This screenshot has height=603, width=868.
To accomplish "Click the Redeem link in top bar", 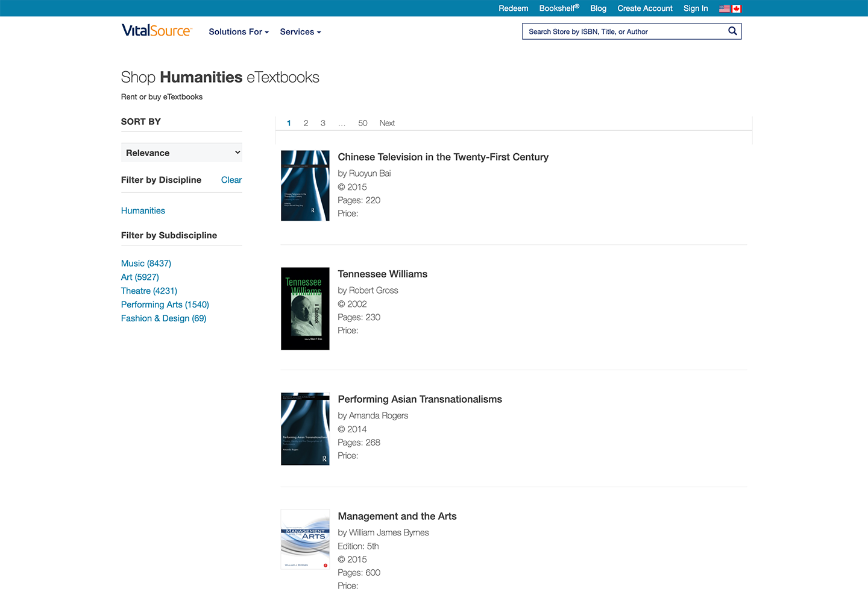I will (513, 8).
